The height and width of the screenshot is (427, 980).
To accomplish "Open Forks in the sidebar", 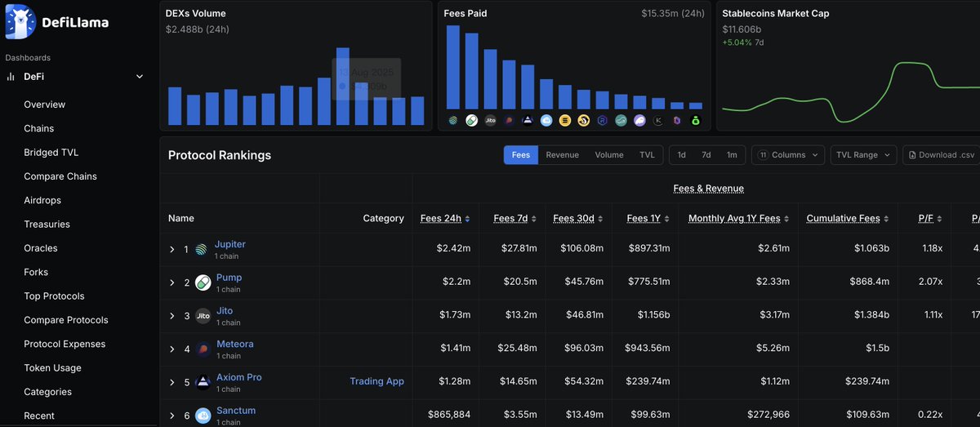I will pyautogui.click(x=36, y=272).
